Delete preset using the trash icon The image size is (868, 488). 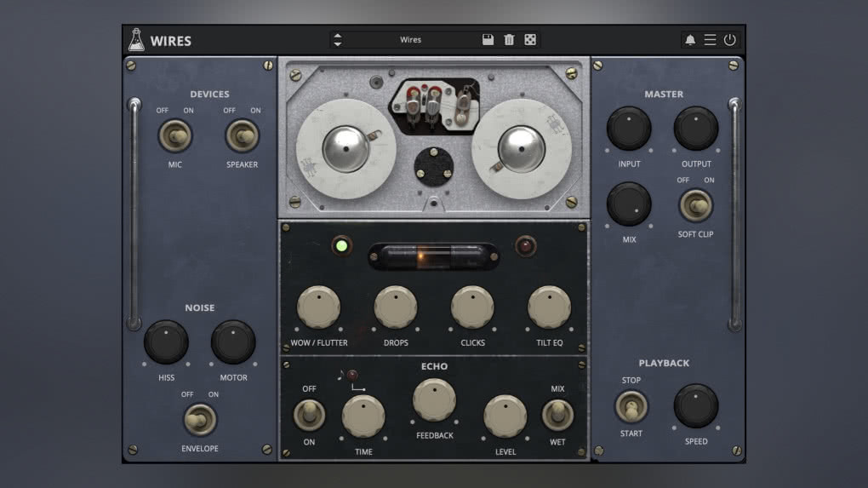point(509,39)
